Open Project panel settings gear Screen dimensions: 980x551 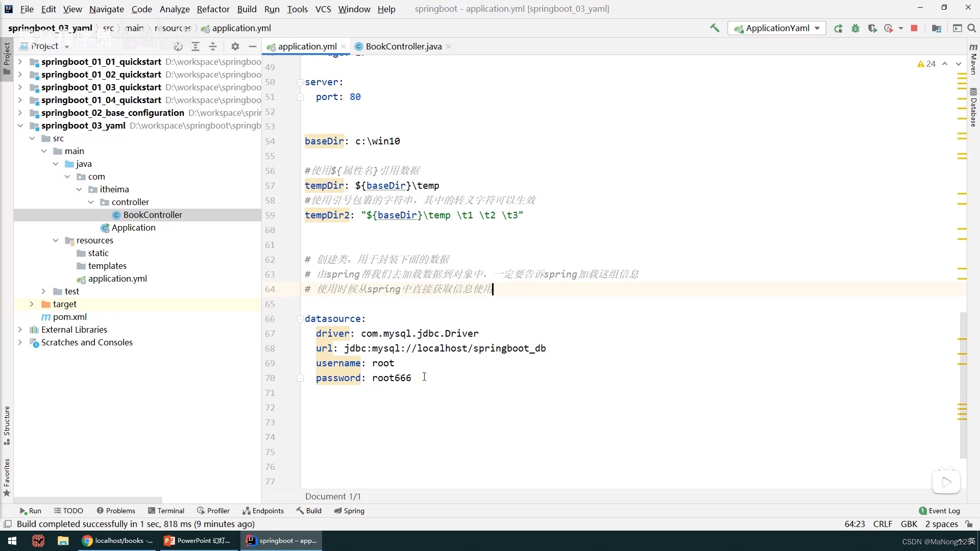[235, 46]
